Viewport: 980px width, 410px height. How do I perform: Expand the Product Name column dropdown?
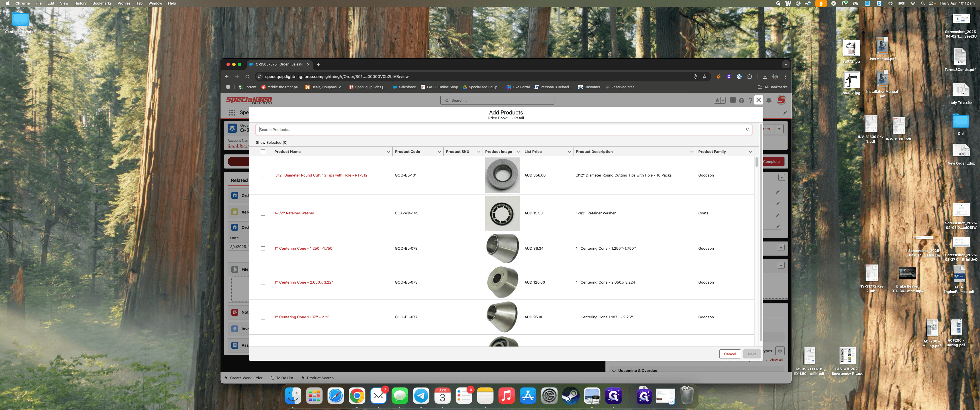(x=388, y=152)
